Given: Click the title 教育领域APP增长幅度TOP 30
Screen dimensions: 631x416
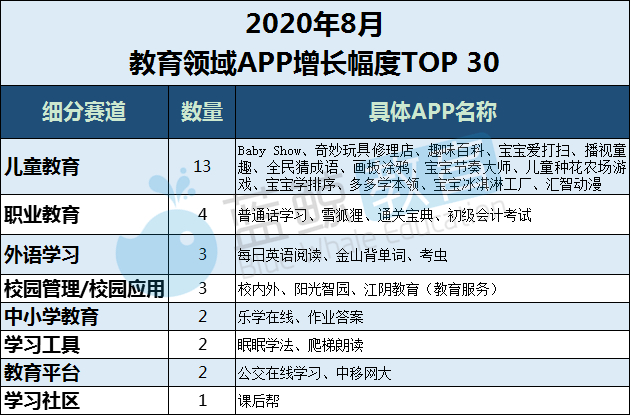Looking at the screenshot, I should (x=314, y=63).
